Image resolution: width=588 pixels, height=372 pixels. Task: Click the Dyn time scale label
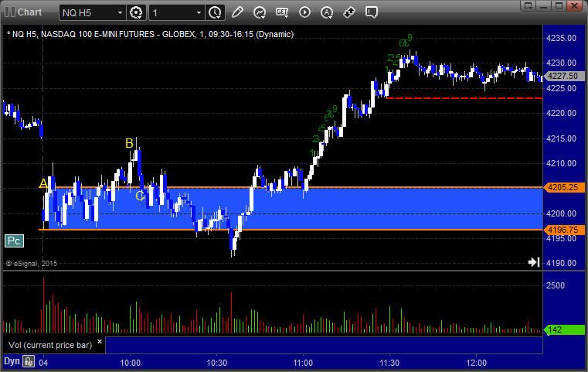point(12,361)
